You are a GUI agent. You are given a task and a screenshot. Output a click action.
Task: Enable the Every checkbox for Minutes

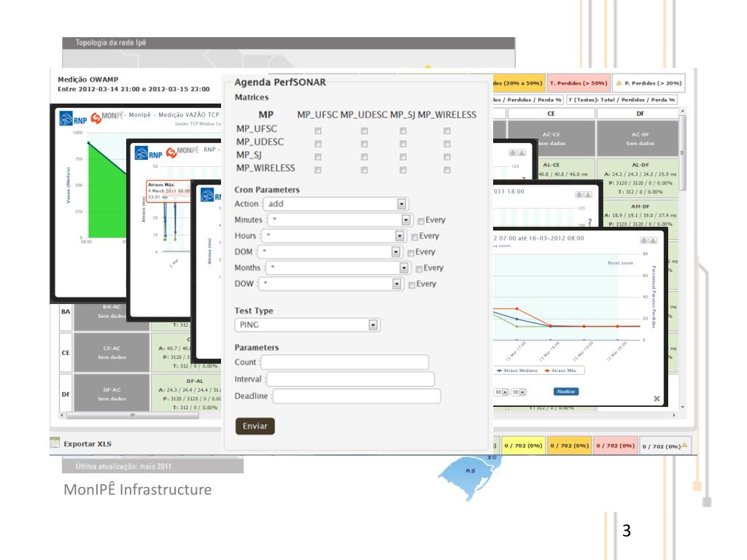click(x=421, y=221)
